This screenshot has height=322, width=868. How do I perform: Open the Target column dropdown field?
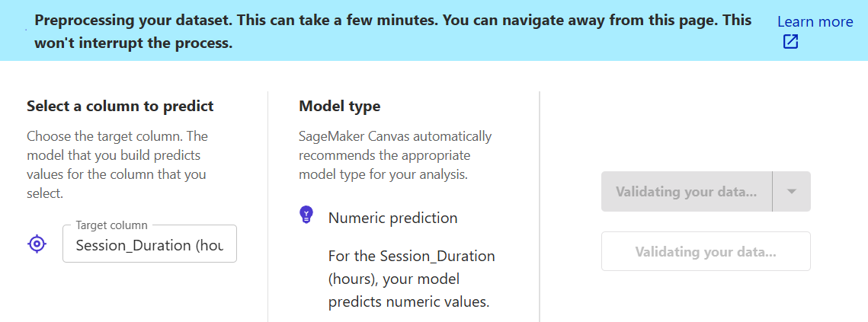click(x=149, y=244)
